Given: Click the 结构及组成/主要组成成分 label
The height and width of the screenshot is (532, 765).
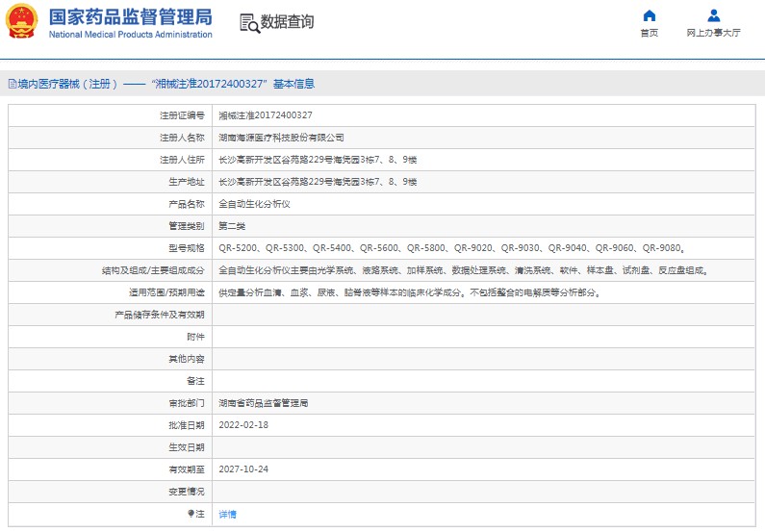Looking at the screenshot, I should coord(153,270).
